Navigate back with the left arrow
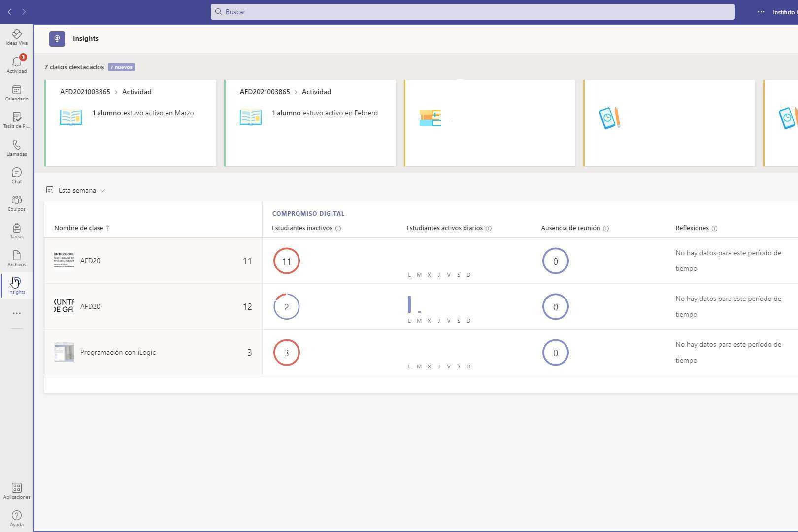The height and width of the screenshot is (532, 798). pos(9,12)
